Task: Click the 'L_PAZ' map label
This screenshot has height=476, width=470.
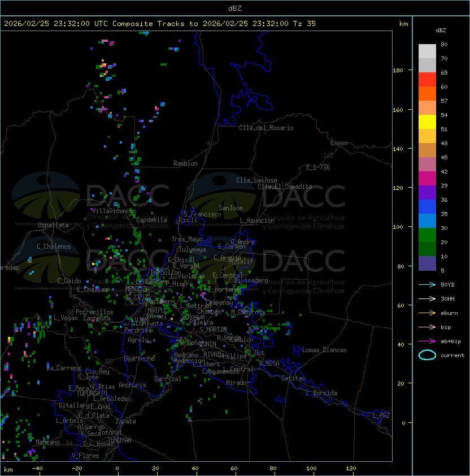Action: (381, 416)
